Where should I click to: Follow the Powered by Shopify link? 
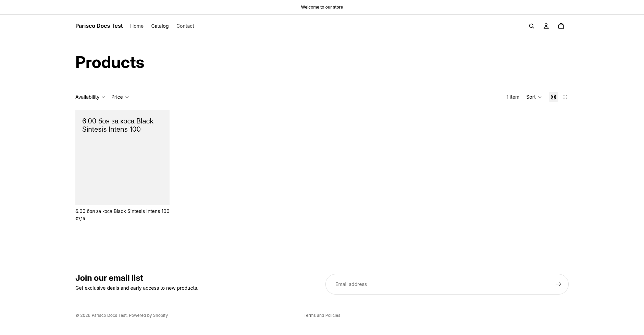[148, 315]
